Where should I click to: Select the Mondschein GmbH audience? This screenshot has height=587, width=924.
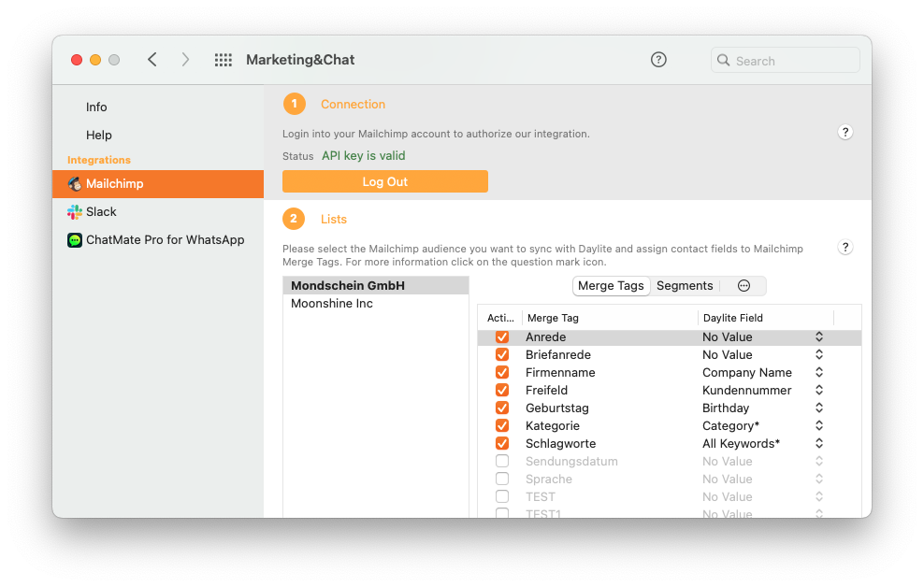pyautogui.click(x=375, y=285)
